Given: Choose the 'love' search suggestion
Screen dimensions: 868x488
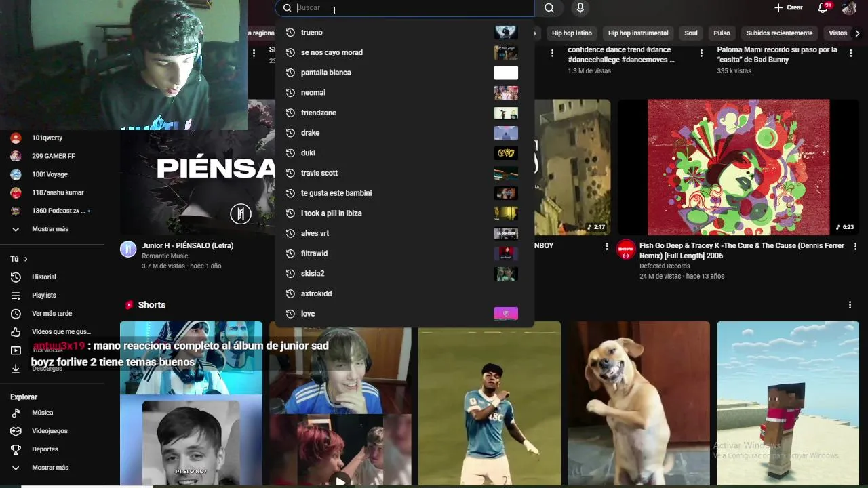Looking at the screenshot, I should pyautogui.click(x=405, y=314).
